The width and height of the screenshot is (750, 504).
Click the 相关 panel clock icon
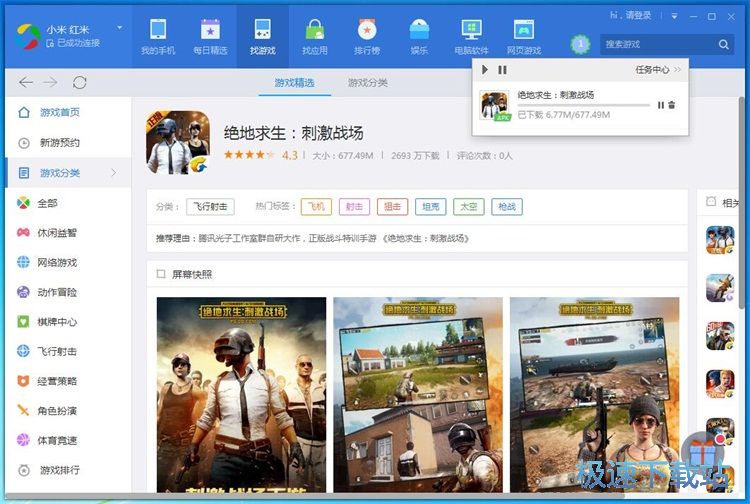coord(711,202)
